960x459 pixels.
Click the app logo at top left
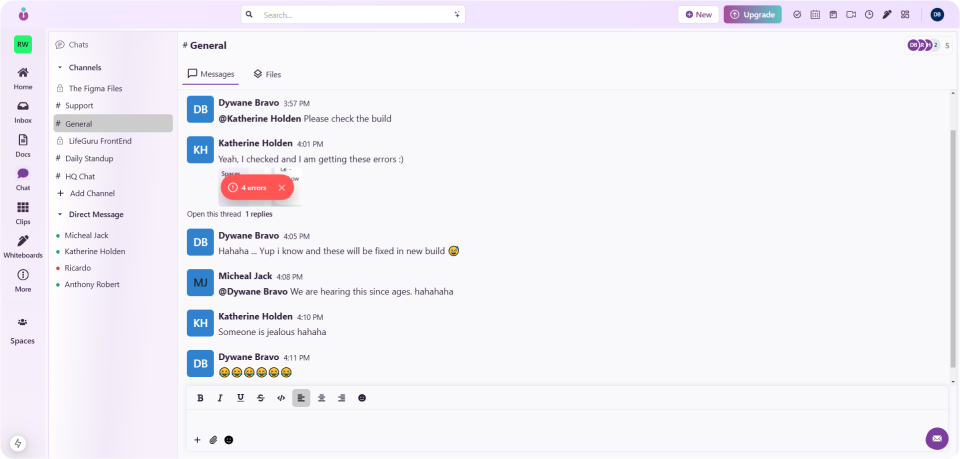tap(23, 13)
